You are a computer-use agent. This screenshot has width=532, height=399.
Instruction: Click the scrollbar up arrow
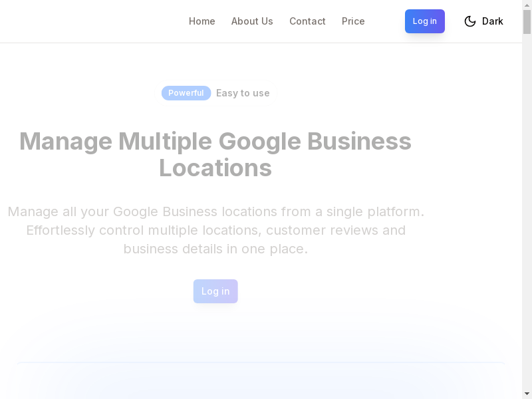coord(527,4)
